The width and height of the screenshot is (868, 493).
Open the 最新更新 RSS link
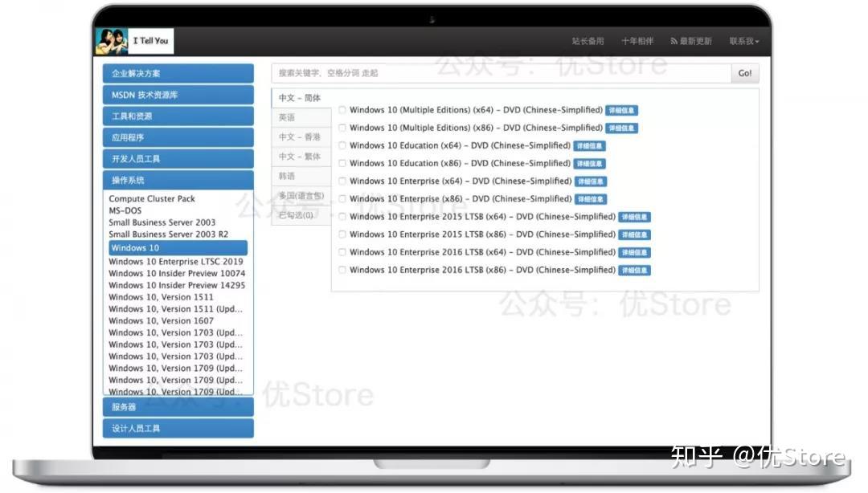pos(691,41)
